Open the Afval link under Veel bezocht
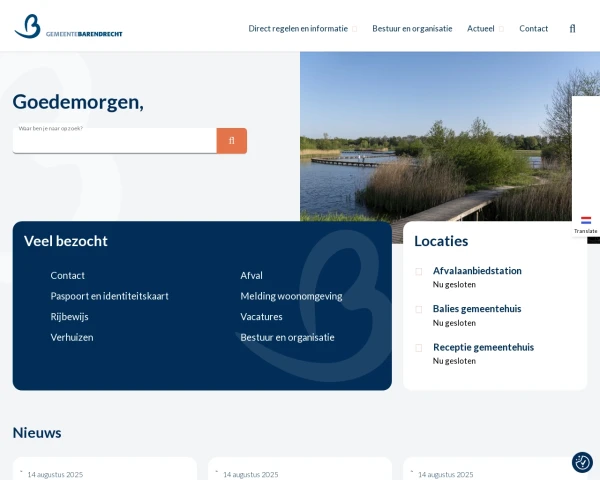The height and width of the screenshot is (480, 600). 251,275
